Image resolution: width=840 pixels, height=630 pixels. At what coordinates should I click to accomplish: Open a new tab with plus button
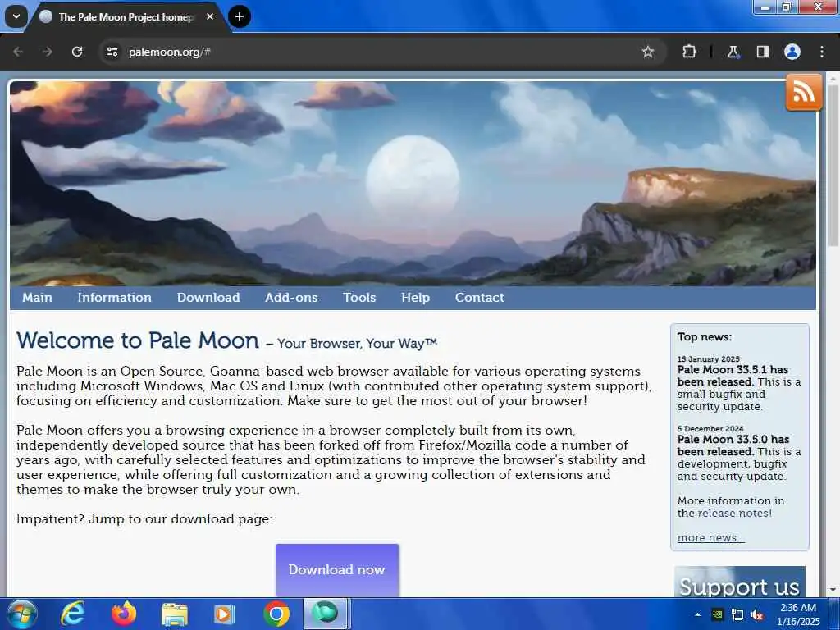240,16
